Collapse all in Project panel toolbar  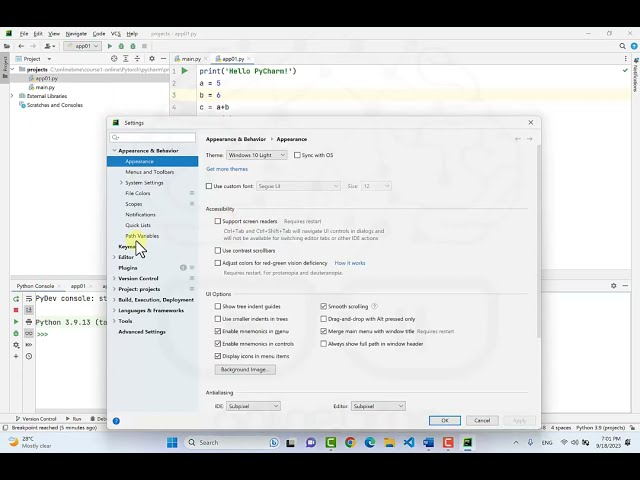pos(137,59)
